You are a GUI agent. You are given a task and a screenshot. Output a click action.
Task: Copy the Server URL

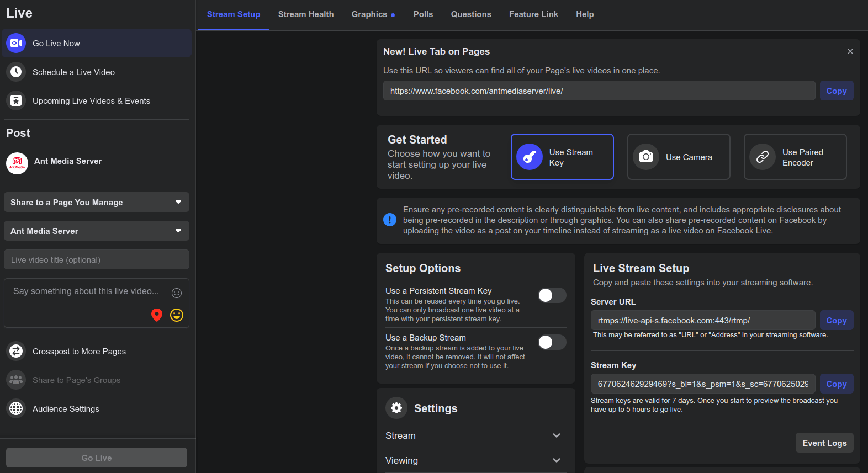tap(837, 320)
